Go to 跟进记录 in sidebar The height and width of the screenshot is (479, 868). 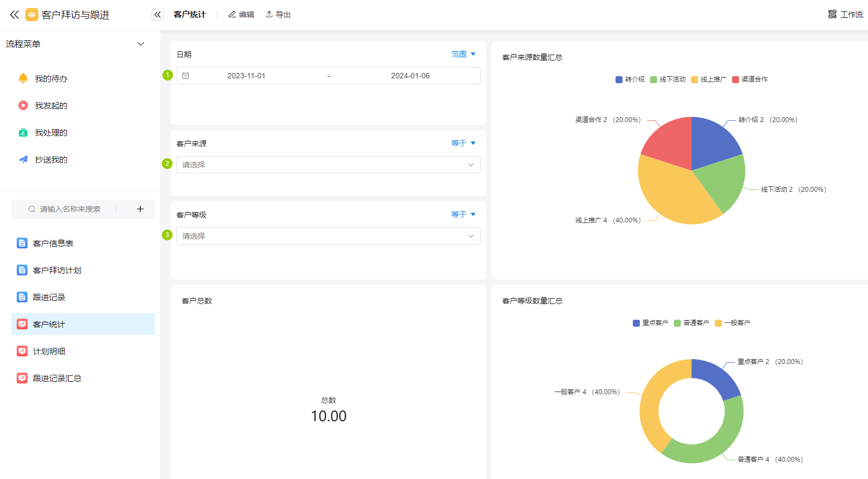(x=83, y=297)
